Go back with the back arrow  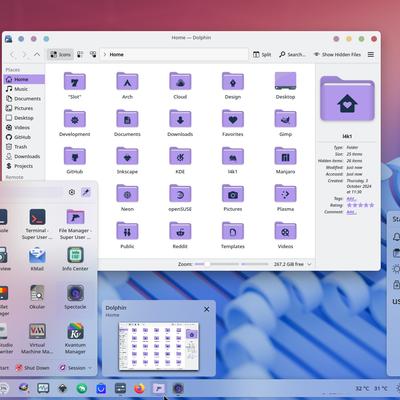point(13,54)
